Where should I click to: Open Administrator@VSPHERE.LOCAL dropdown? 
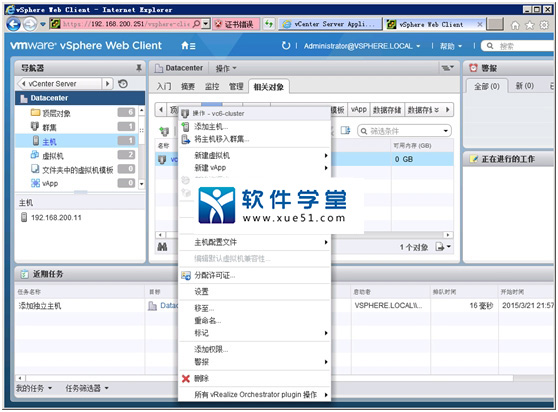coord(362,46)
